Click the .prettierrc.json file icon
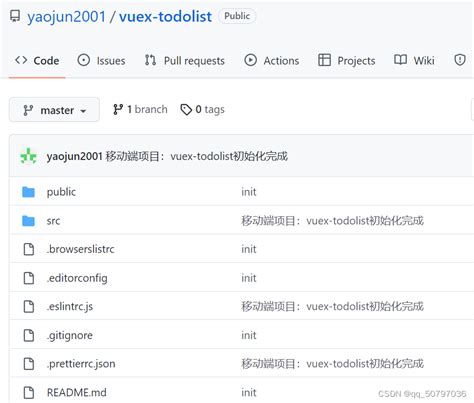 (29, 364)
